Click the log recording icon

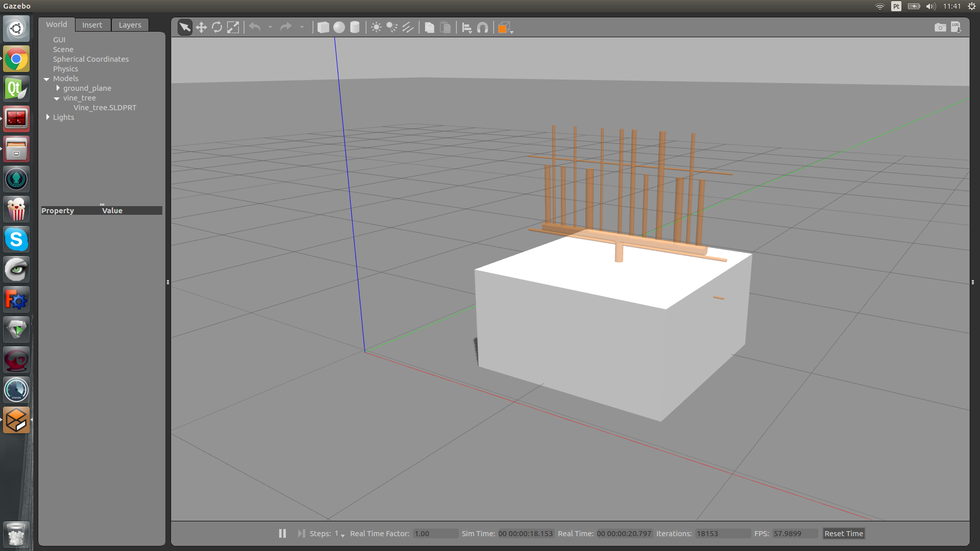pyautogui.click(x=956, y=28)
